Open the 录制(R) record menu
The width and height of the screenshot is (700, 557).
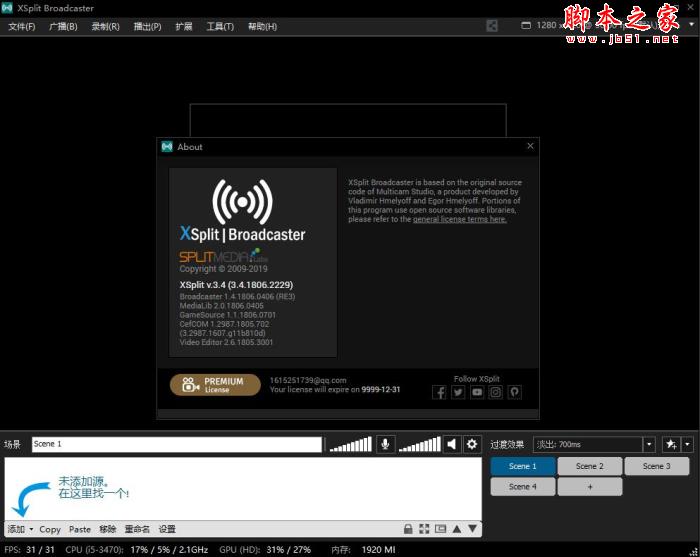coord(105,26)
